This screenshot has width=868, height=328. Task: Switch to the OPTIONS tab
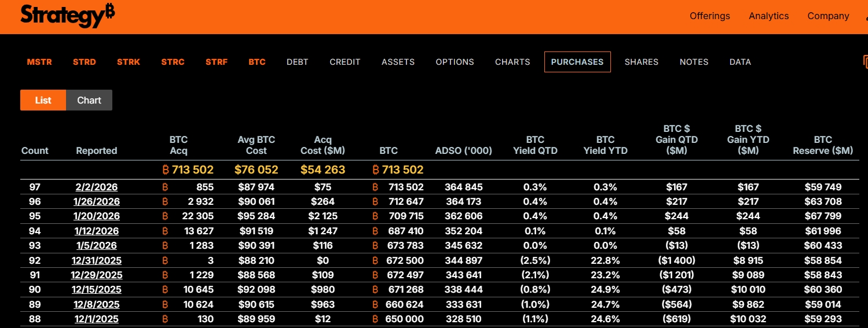[455, 62]
